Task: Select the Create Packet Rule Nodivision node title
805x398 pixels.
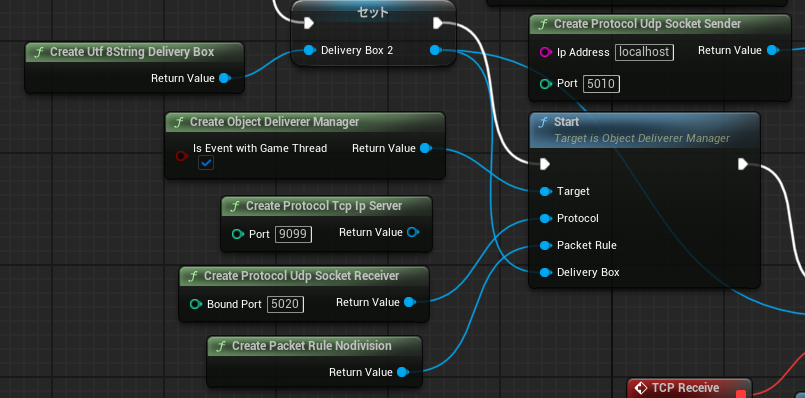Action: pyautogui.click(x=312, y=346)
